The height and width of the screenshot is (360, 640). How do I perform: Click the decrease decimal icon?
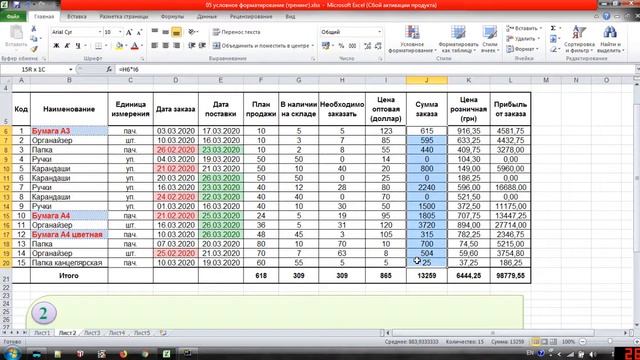tap(378, 46)
